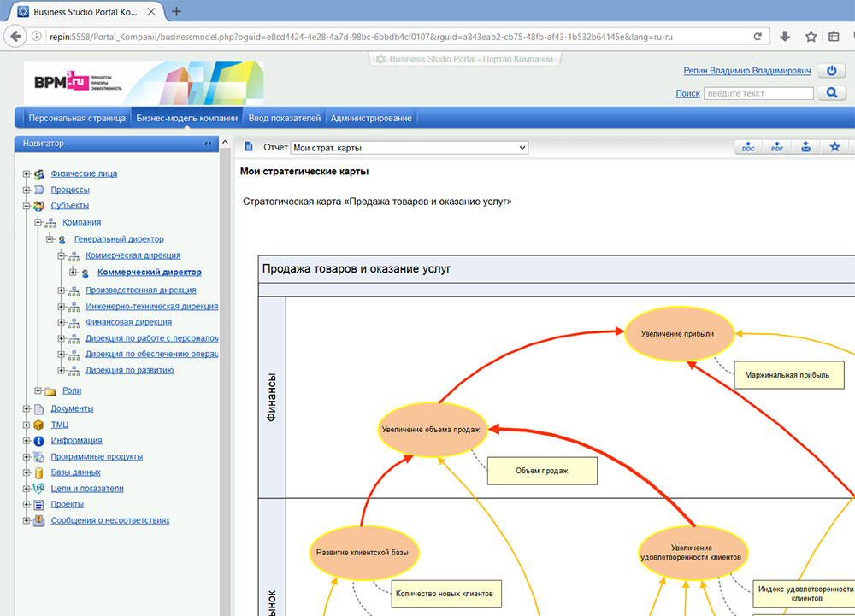The height and width of the screenshot is (616, 855).
Task: Collapse the Навигатор panel with double-arrow
Action: coord(208,144)
